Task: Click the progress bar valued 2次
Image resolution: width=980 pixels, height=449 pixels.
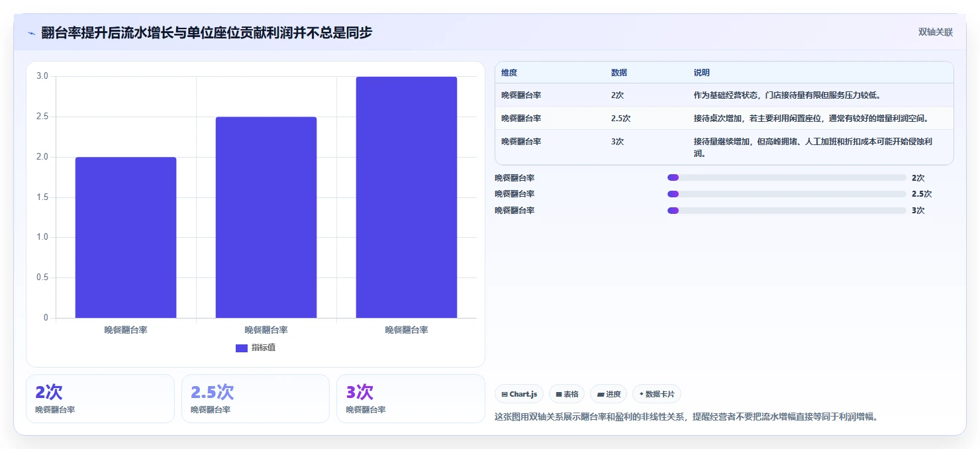Action: tap(787, 177)
